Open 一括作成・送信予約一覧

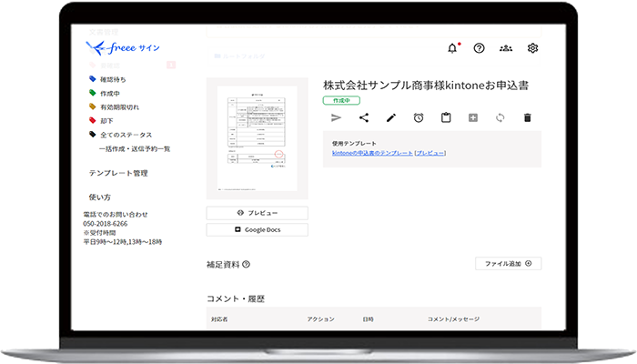coord(135,148)
